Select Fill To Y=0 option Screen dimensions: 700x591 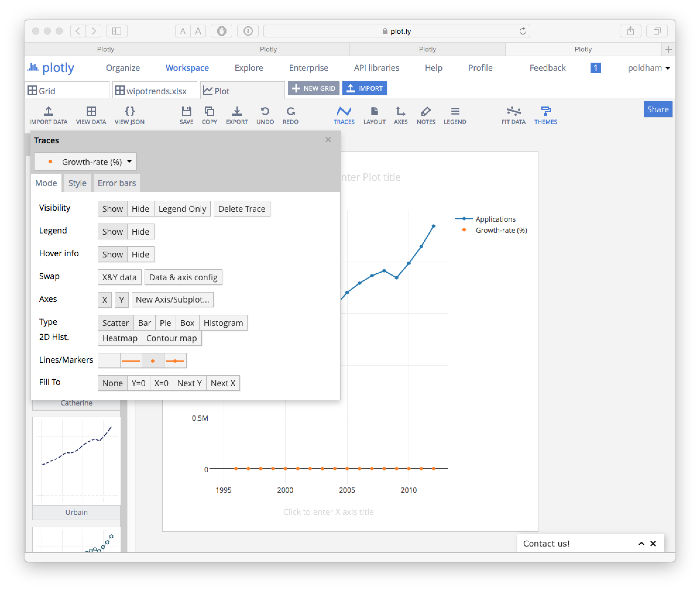pyautogui.click(x=138, y=383)
